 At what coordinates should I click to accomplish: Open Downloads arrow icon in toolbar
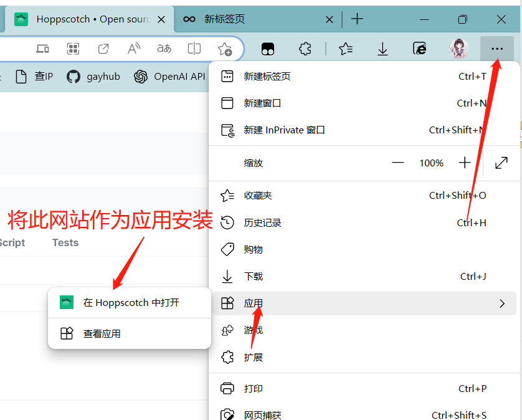(x=383, y=49)
